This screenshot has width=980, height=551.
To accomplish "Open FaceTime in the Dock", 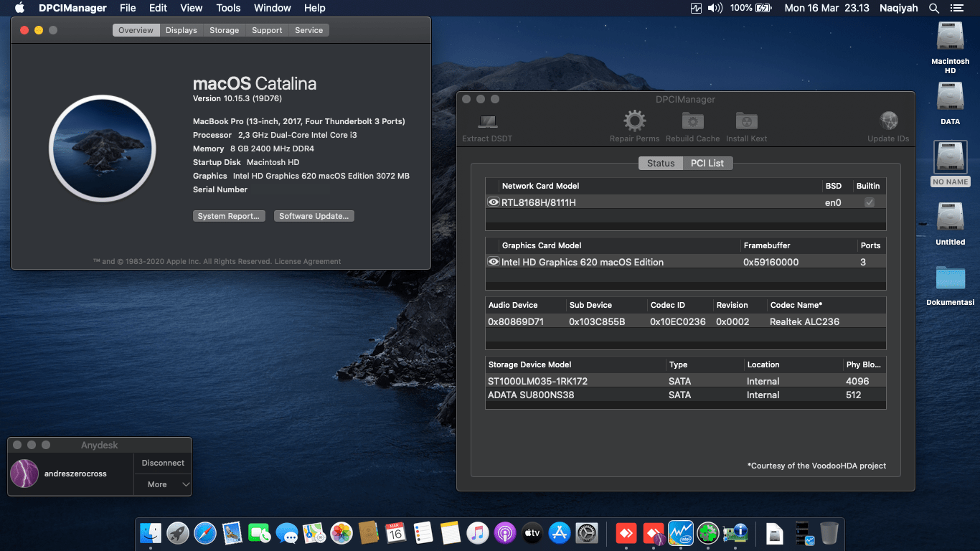I will coord(260,532).
